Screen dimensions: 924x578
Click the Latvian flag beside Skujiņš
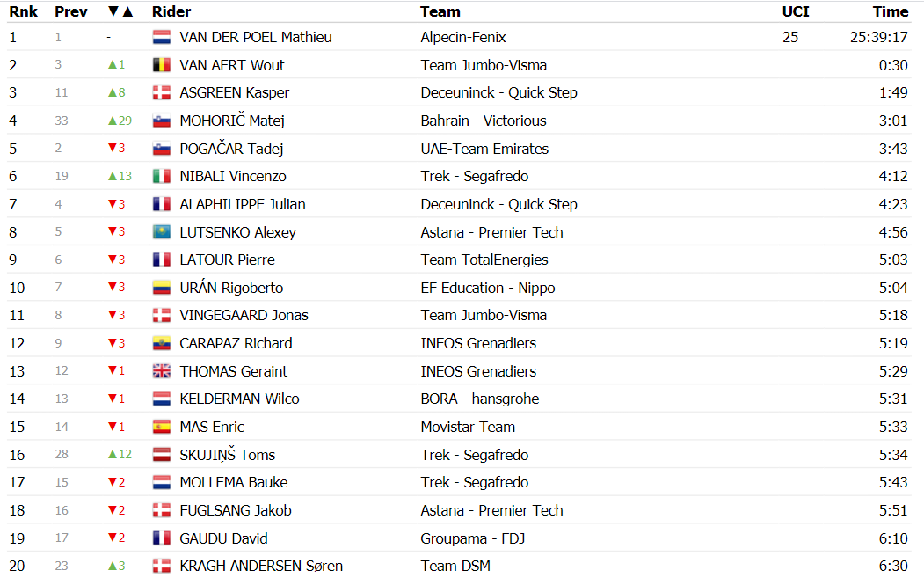(x=162, y=455)
